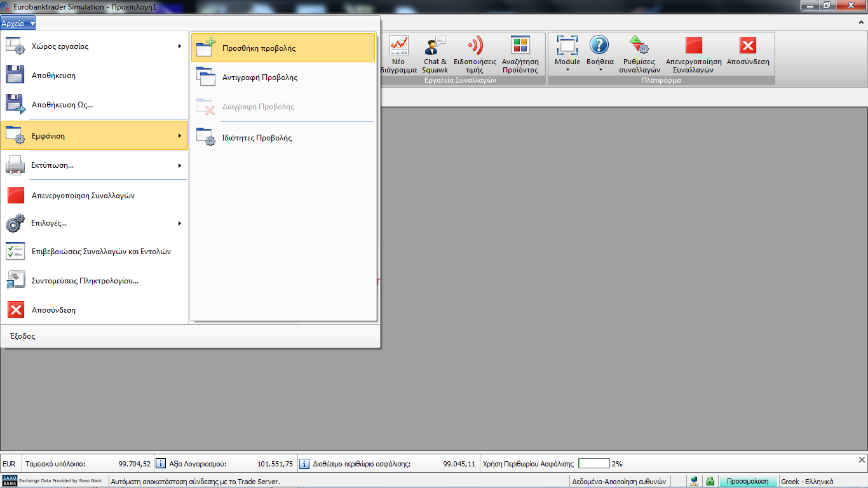The width and height of the screenshot is (868, 488).
Task: Click the Χρήση Περιθωρίου Ασφάλισης progress bar
Action: pos(594,464)
